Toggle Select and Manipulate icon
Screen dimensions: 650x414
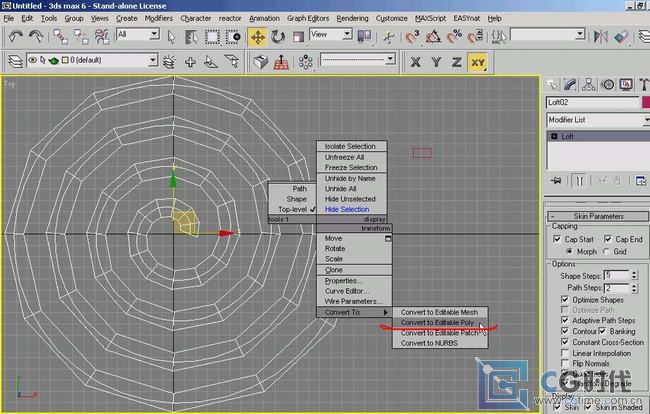pos(388,37)
